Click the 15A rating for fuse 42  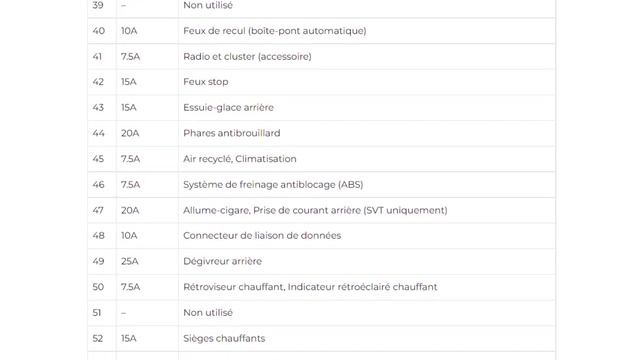pos(129,82)
